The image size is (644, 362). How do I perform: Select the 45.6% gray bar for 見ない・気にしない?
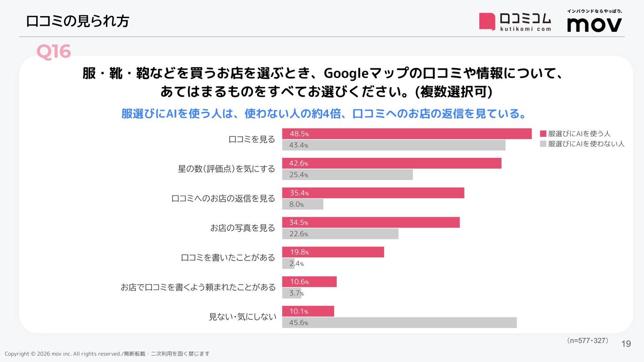(399, 323)
